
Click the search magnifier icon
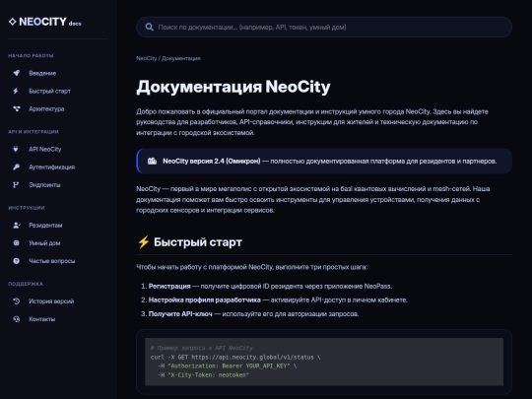tap(150, 28)
